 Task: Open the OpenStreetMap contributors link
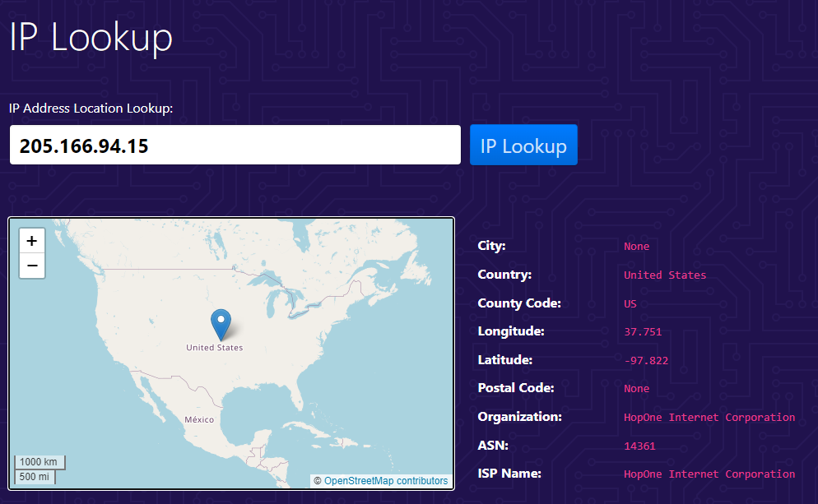385,481
